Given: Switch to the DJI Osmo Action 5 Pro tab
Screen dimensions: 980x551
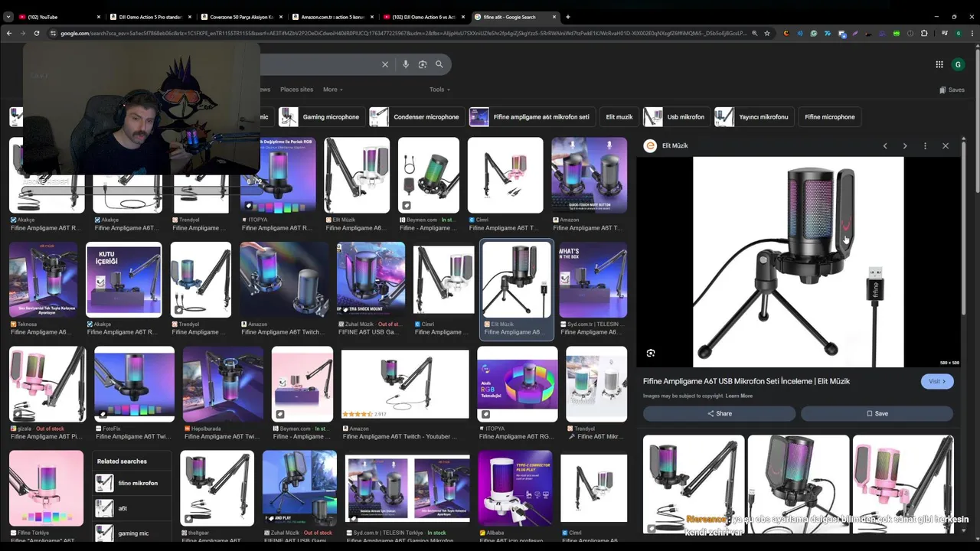Looking at the screenshot, I should [x=152, y=17].
